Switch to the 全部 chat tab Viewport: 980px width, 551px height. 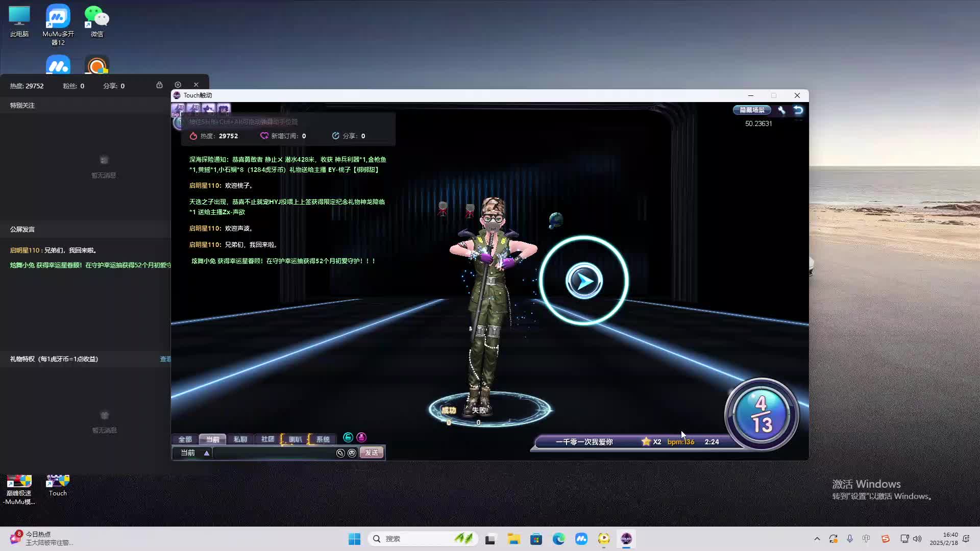coord(185,439)
